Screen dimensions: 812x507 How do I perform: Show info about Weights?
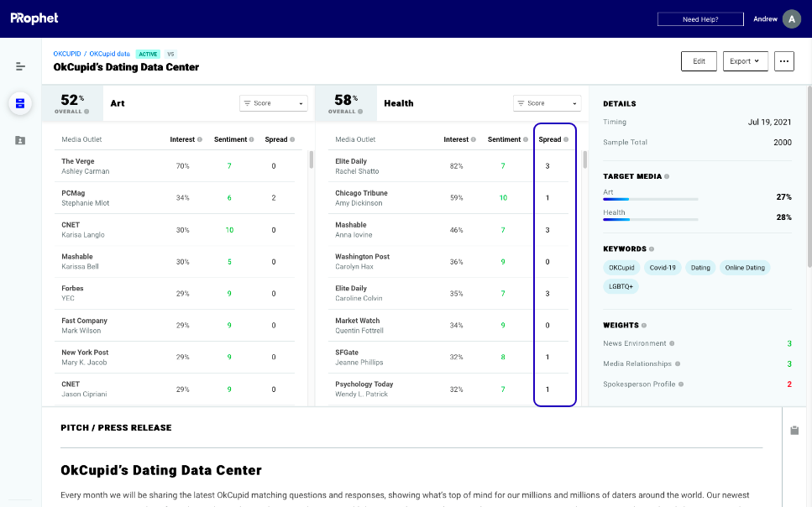click(x=644, y=325)
